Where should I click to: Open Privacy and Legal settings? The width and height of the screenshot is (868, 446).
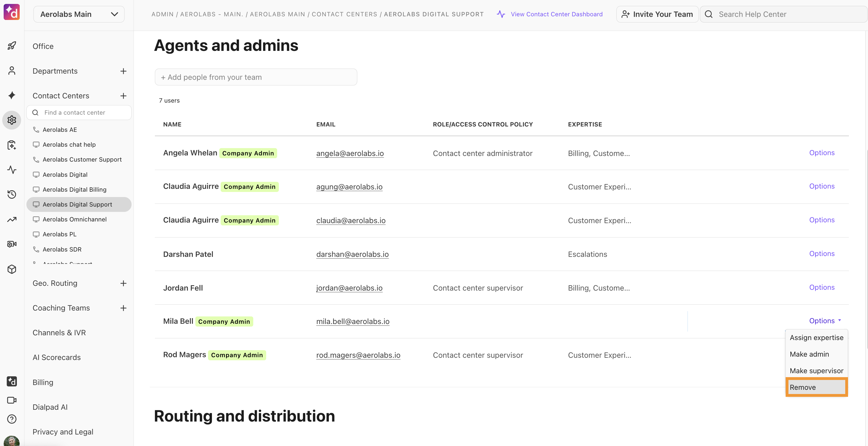tap(63, 432)
